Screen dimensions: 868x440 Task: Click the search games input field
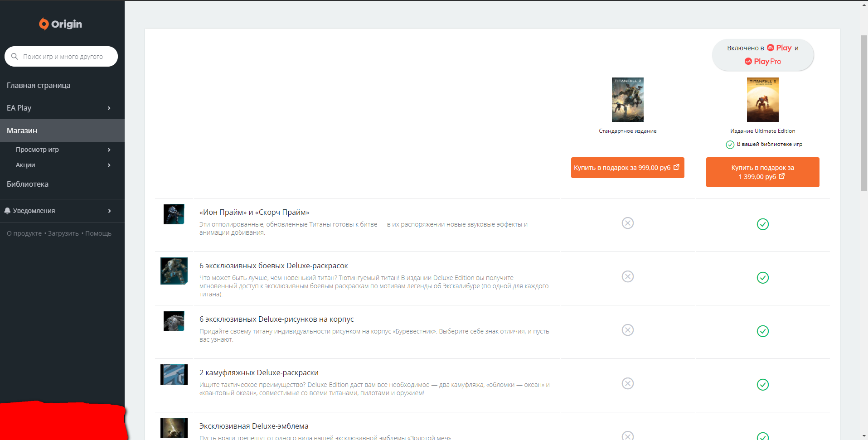[x=61, y=56]
